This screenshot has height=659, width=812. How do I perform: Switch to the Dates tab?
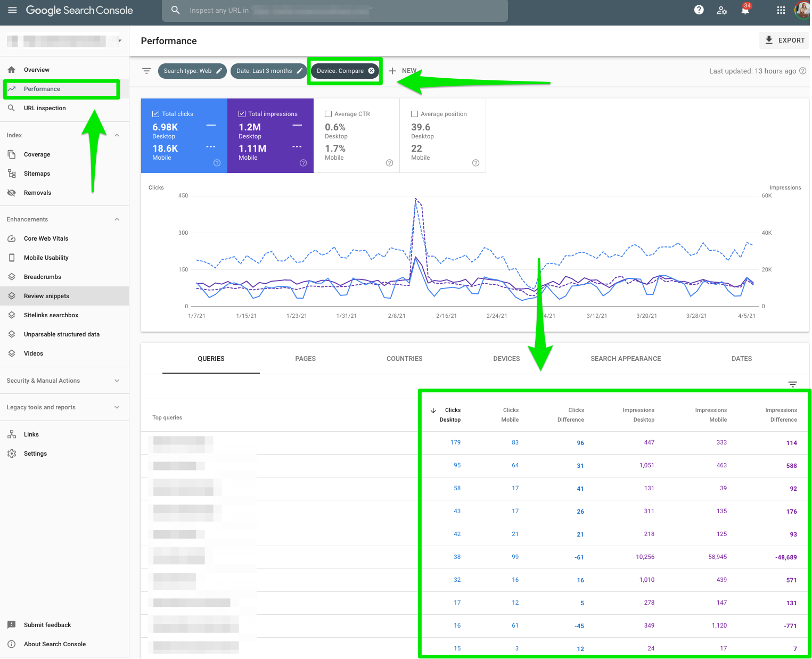742,359
